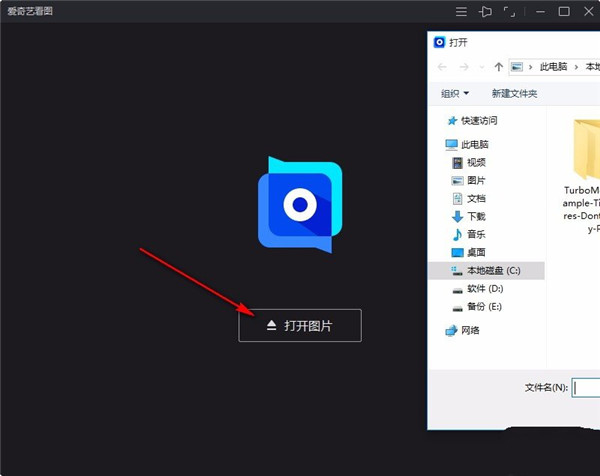Go up one folder level arrow
This screenshot has height=476, width=600.
pos(498,67)
